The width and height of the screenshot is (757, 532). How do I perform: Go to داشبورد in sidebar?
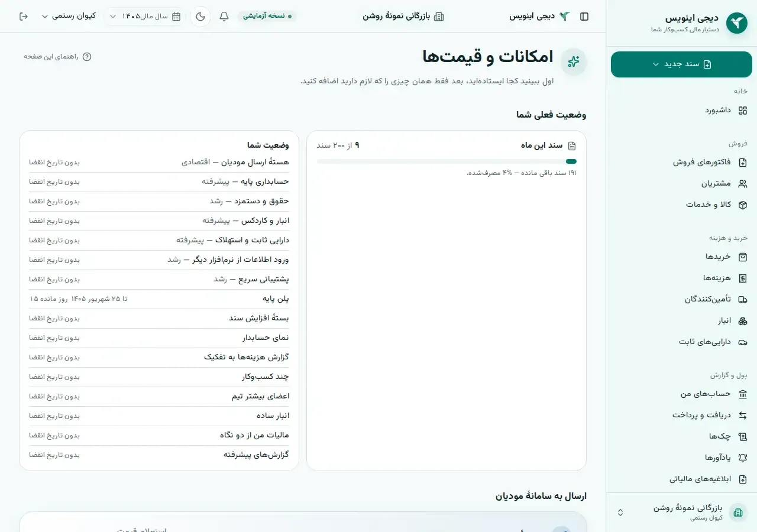[x=681, y=111]
